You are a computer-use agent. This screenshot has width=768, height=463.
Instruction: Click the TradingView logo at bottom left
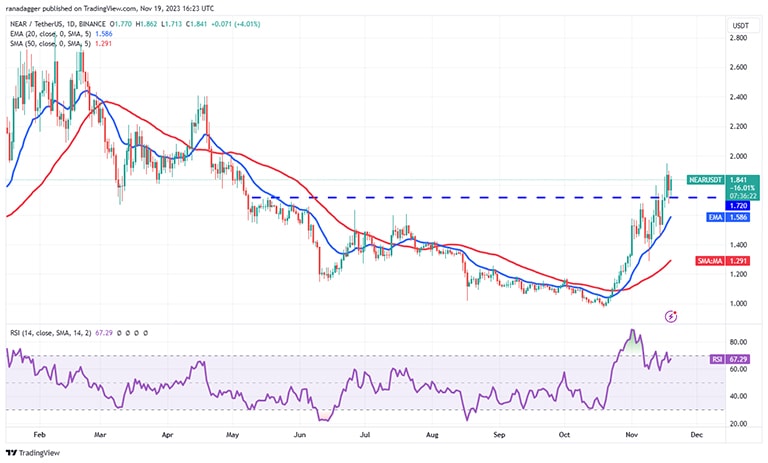[x=33, y=453]
